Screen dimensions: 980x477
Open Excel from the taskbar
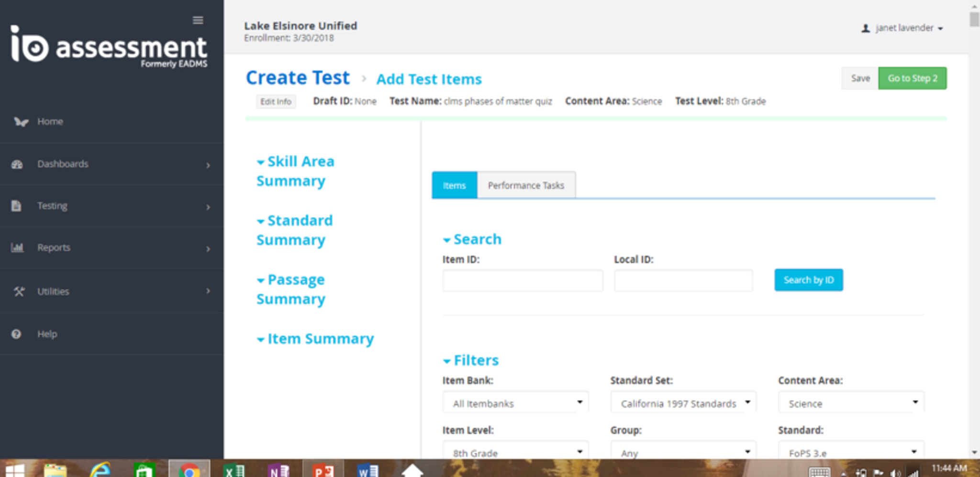pos(234,471)
